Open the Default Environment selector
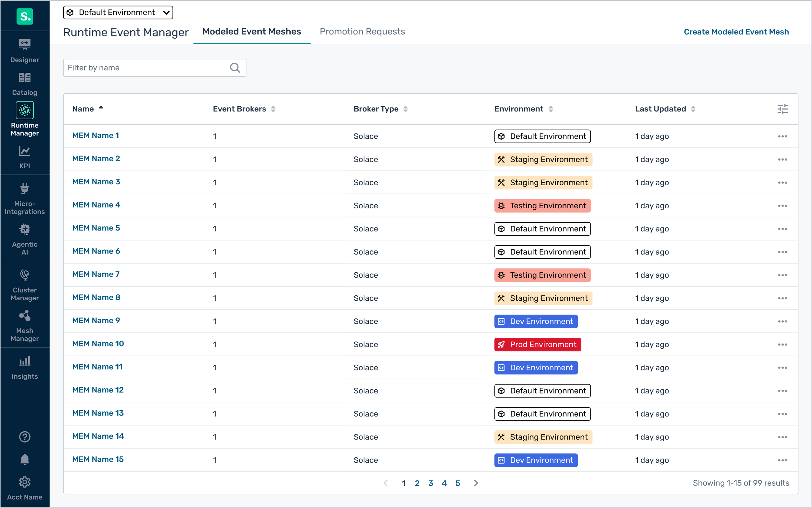The width and height of the screenshot is (812, 508). (x=118, y=12)
